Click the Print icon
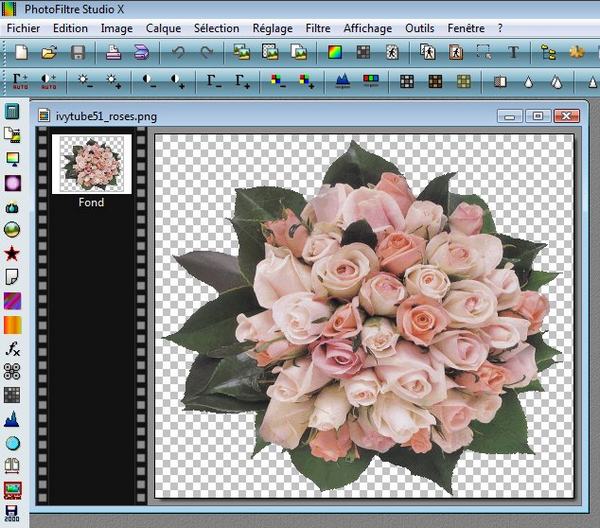 [114, 52]
